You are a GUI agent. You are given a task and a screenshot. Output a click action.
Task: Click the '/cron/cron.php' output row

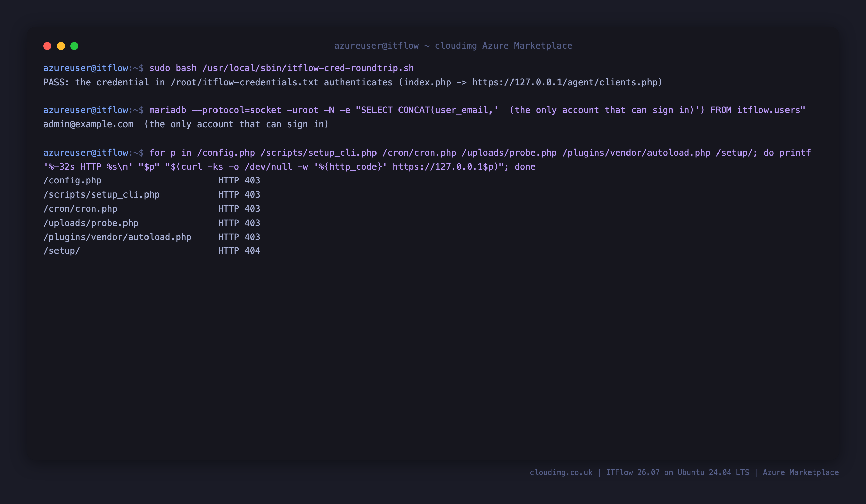pos(152,209)
